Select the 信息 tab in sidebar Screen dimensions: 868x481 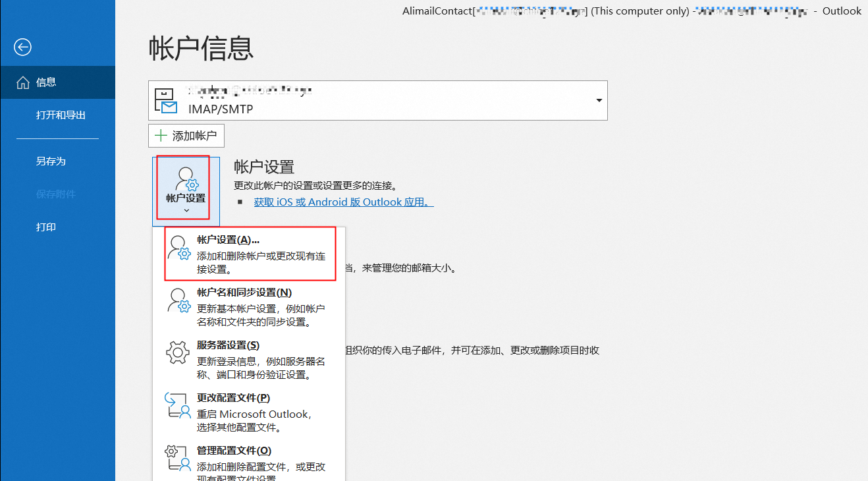point(58,82)
